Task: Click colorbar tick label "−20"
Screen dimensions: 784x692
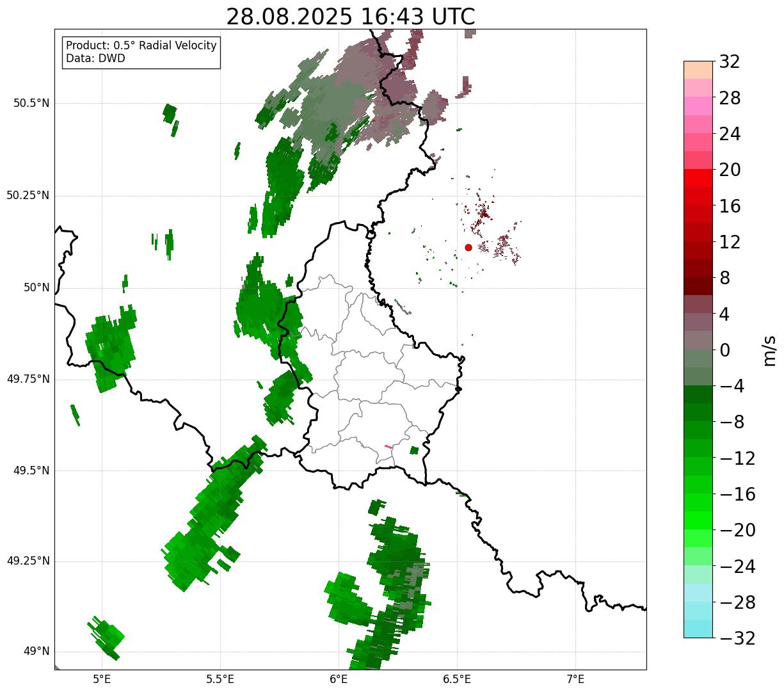Action: 737,530
